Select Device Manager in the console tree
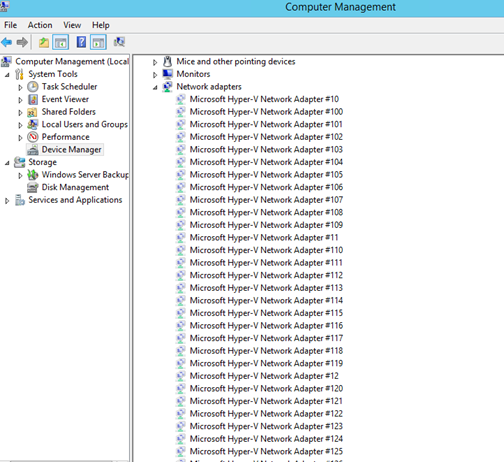 pyautogui.click(x=71, y=150)
